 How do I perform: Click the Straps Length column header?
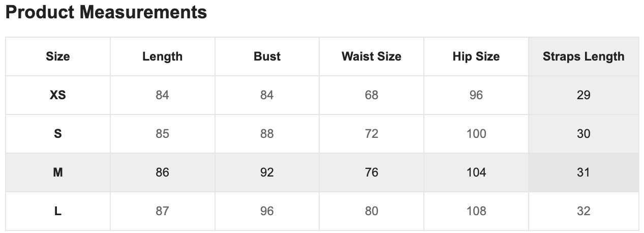coord(583,56)
